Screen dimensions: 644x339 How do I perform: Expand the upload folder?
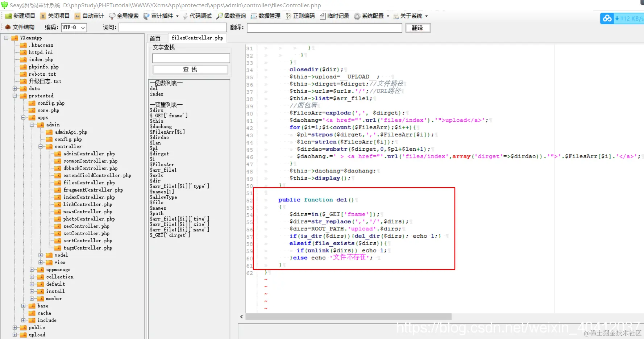point(15,335)
